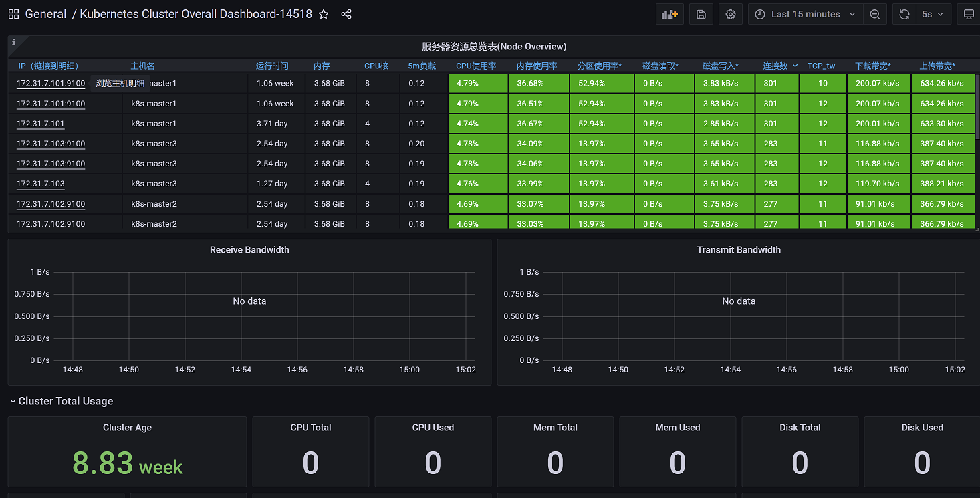980x498 pixels.
Task: Sort table by 连接数 column
Action: (775, 66)
